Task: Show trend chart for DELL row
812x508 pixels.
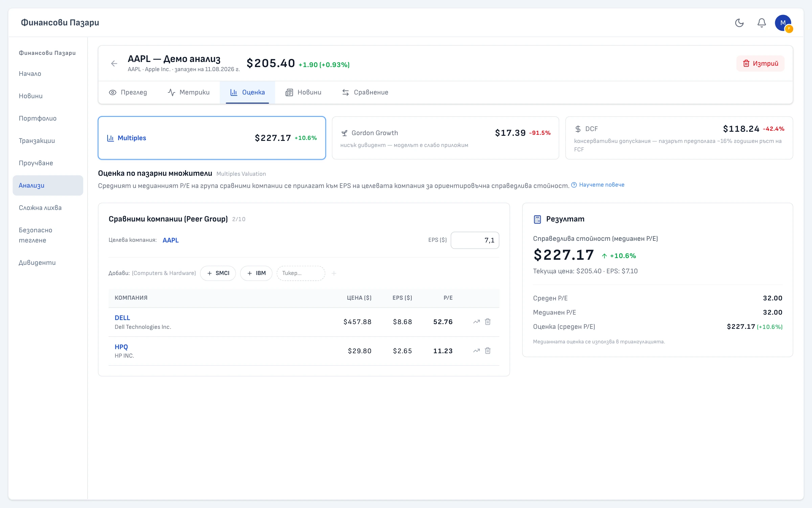Action: 476,322
